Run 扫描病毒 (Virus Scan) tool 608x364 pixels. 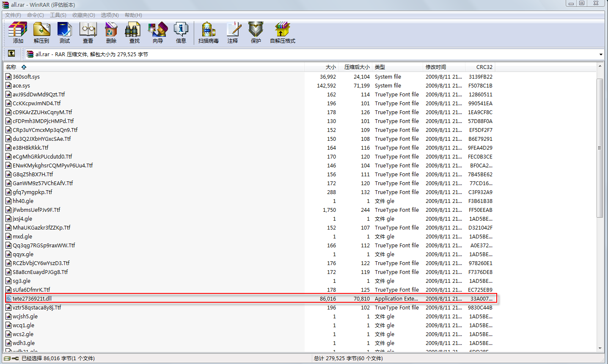[x=209, y=33]
